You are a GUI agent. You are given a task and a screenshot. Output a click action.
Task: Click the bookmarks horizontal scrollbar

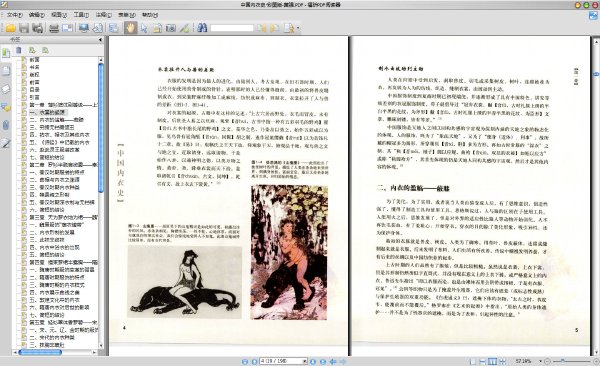click(x=40, y=352)
